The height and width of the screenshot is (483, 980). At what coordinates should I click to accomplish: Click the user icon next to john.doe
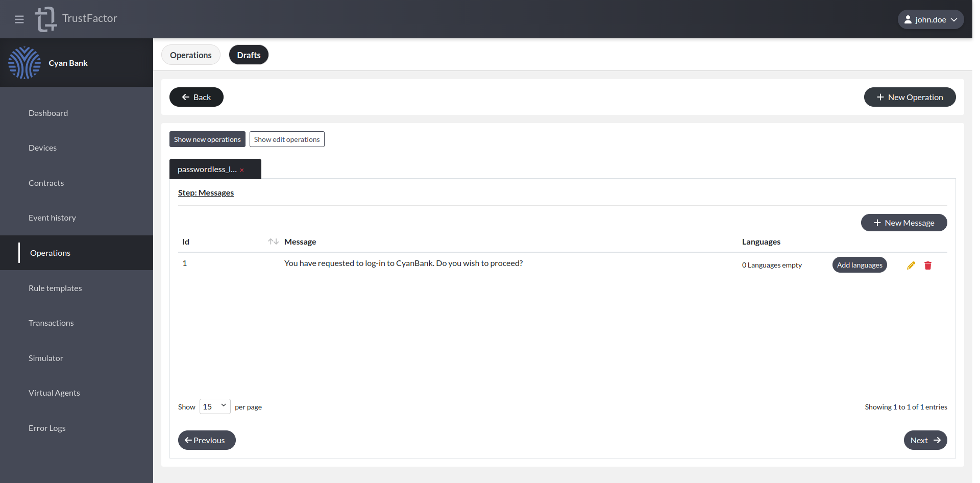[908, 19]
